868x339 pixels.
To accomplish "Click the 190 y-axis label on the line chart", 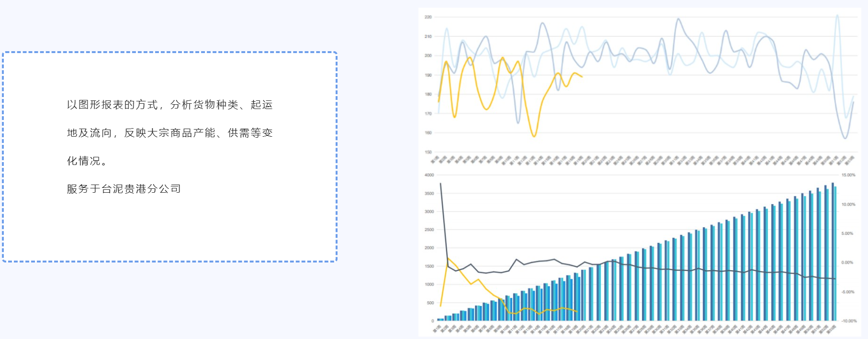I will tap(428, 75).
